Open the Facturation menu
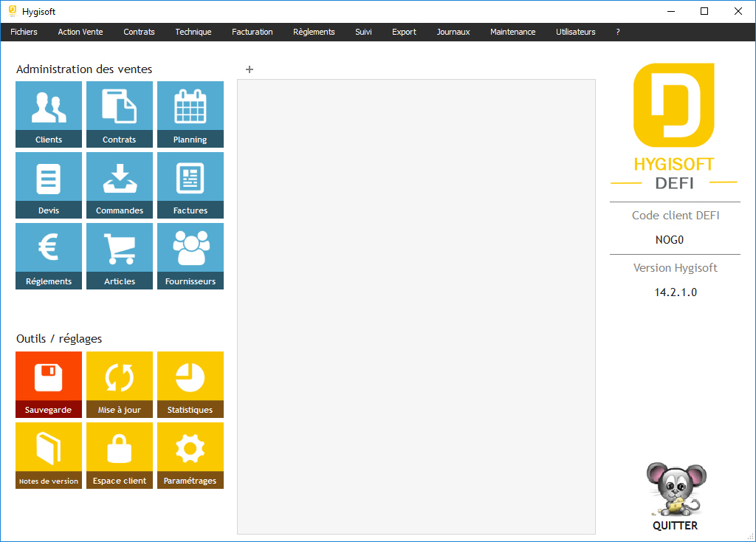 pyautogui.click(x=252, y=32)
